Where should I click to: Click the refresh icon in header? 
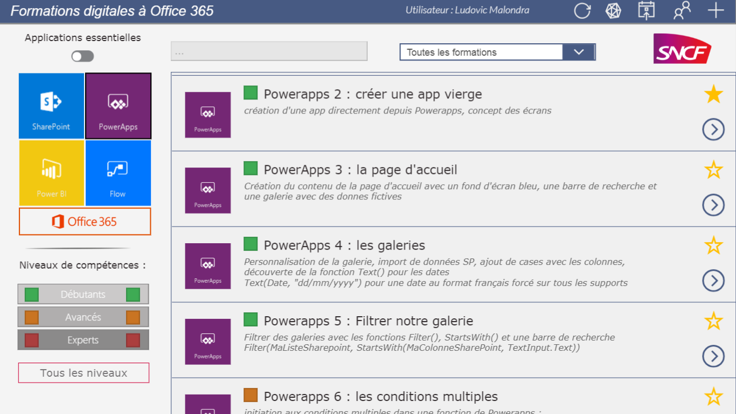point(582,11)
